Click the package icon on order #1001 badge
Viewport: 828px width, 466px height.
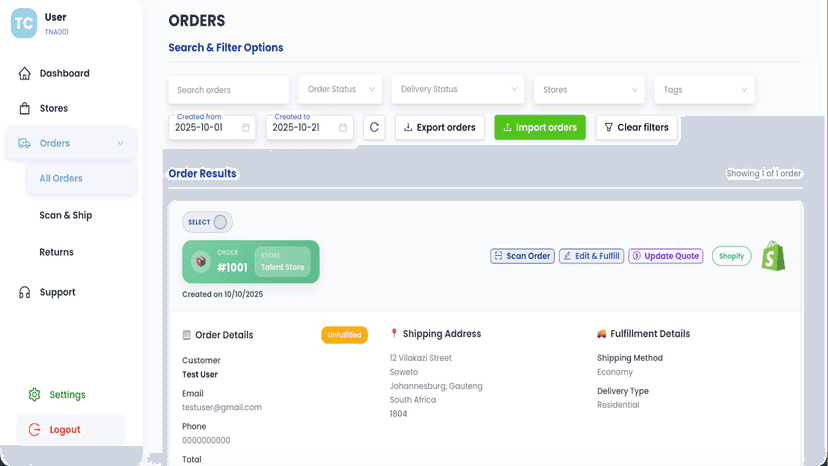[201, 262]
